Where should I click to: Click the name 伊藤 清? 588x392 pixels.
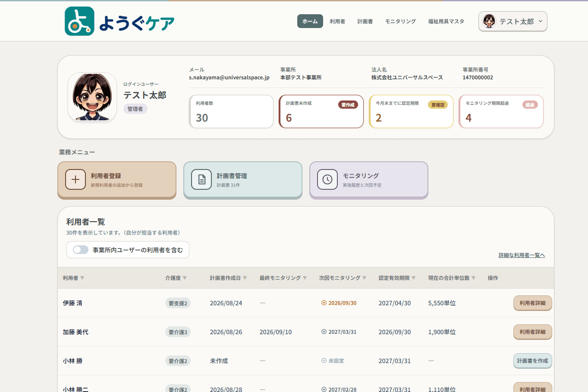point(72,303)
